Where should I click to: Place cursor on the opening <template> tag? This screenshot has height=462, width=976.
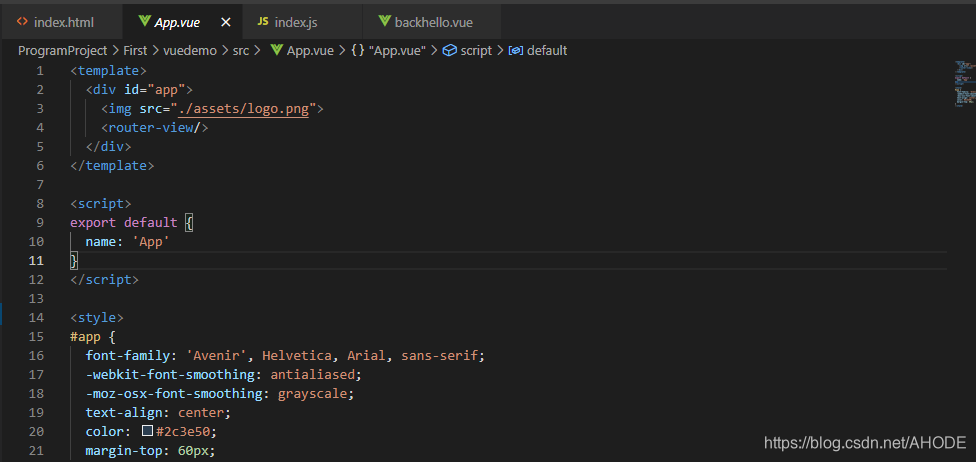tap(108, 71)
